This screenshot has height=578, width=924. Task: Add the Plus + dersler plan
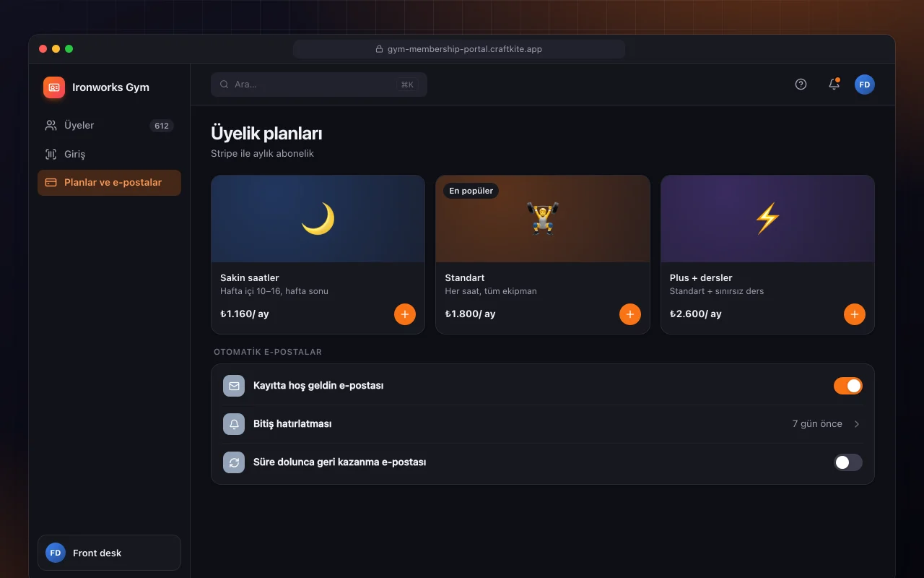pyautogui.click(x=855, y=314)
